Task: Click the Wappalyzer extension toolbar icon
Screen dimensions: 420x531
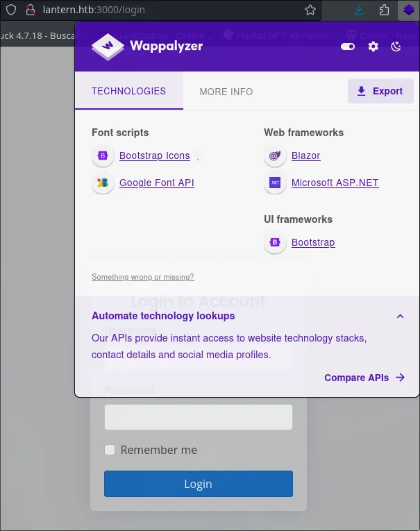Action: click(x=408, y=10)
